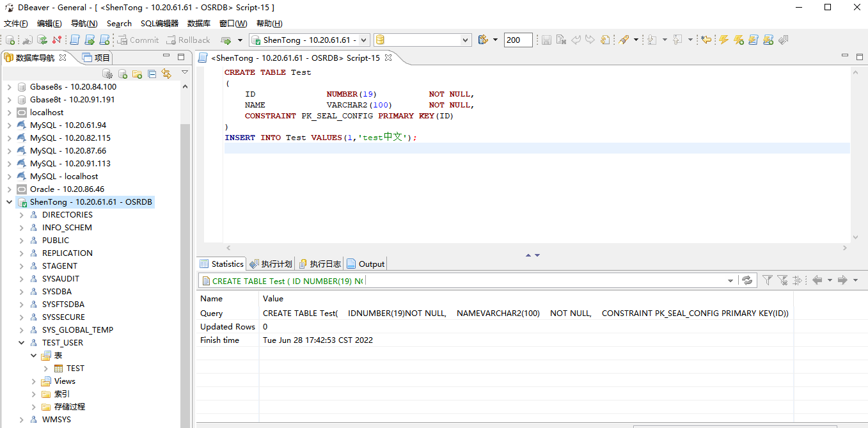Click the New Connection toolbar icon
Viewport: 868px width, 428px height.
(x=10, y=40)
